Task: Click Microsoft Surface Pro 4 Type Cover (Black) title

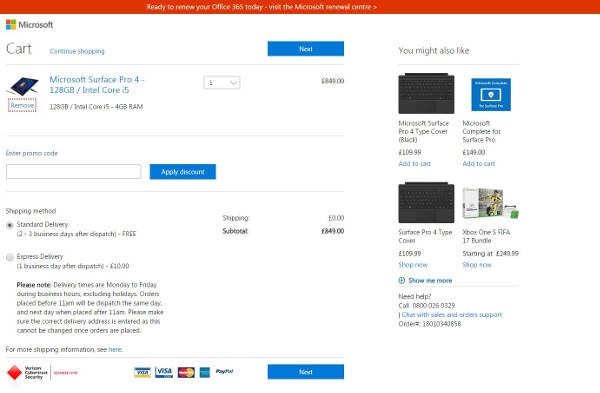Action: (x=424, y=131)
